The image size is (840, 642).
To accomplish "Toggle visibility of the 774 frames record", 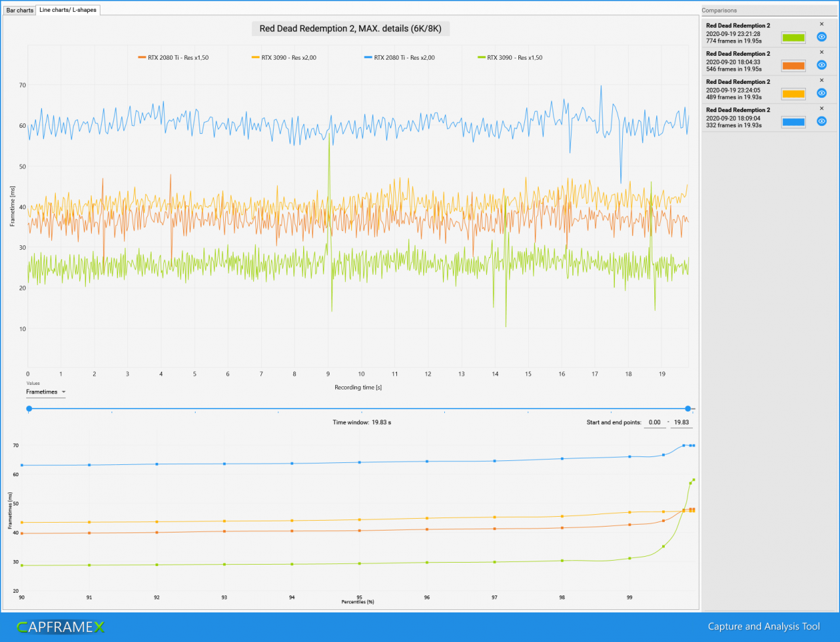I will pos(821,37).
